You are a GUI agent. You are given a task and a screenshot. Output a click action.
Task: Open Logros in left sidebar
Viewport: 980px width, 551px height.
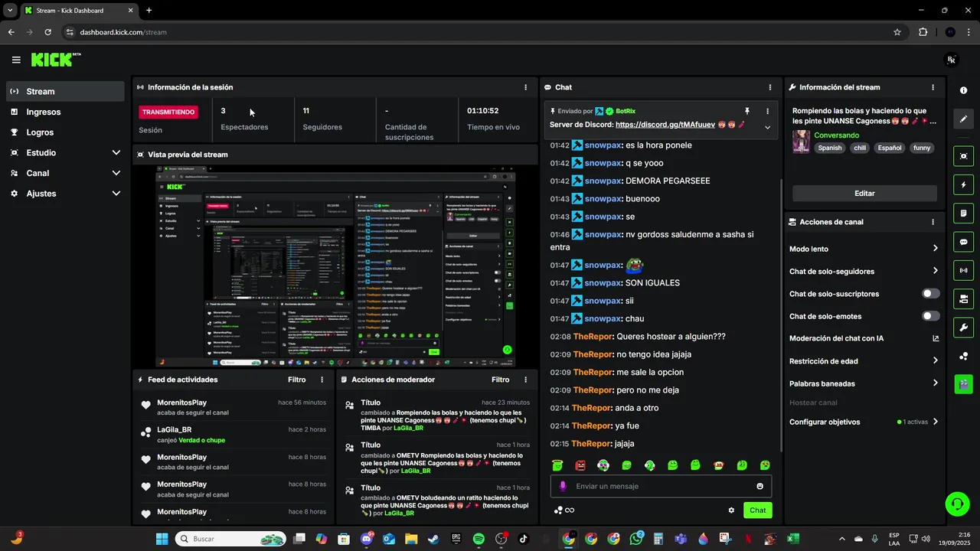65,132
